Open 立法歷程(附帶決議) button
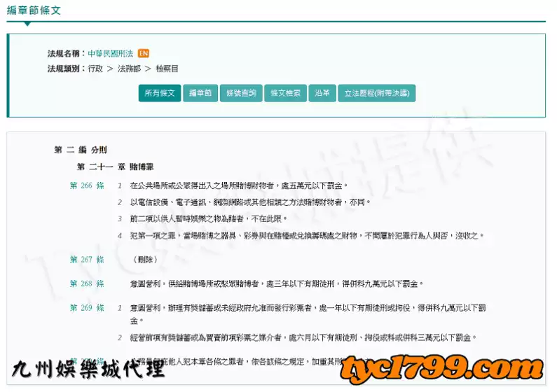The height and width of the screenshot is (392, 557). (376, 93)
